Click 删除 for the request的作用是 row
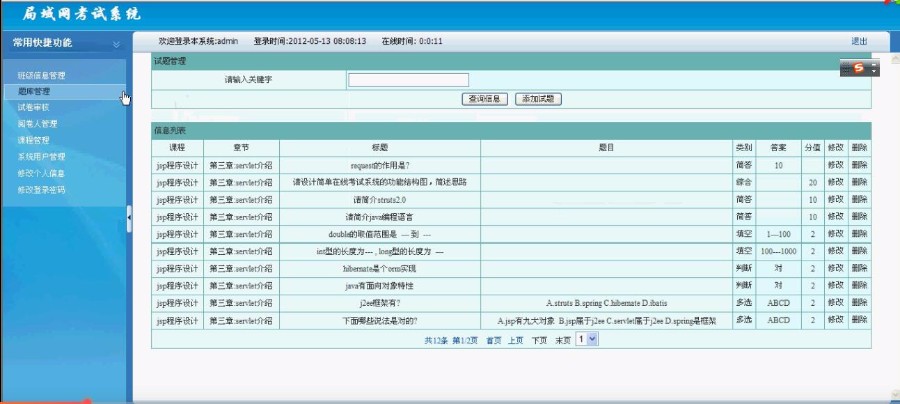This screenshot has height=404, width=900. 859,165
